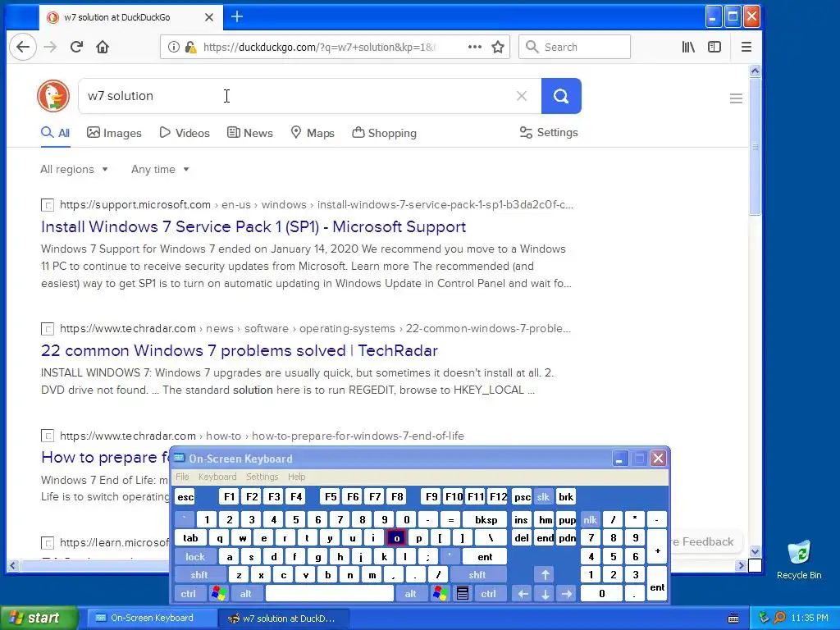Click the bksp key

coord(486,519)
